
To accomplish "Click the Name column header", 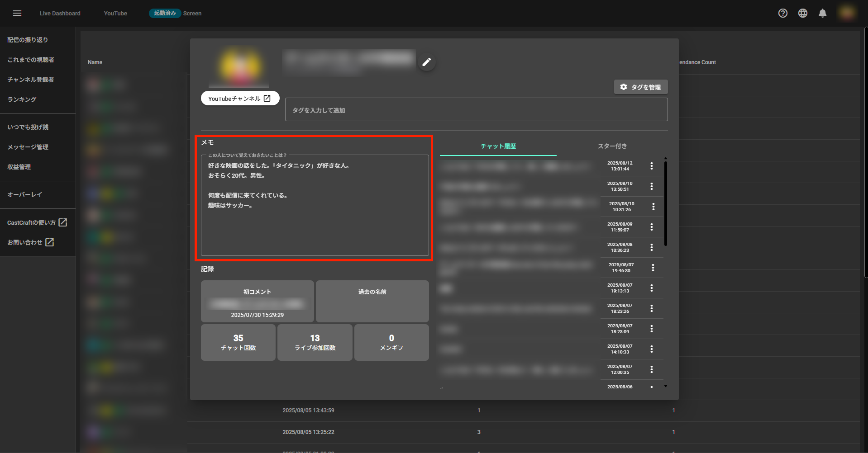I will click(x=95, y=62).
